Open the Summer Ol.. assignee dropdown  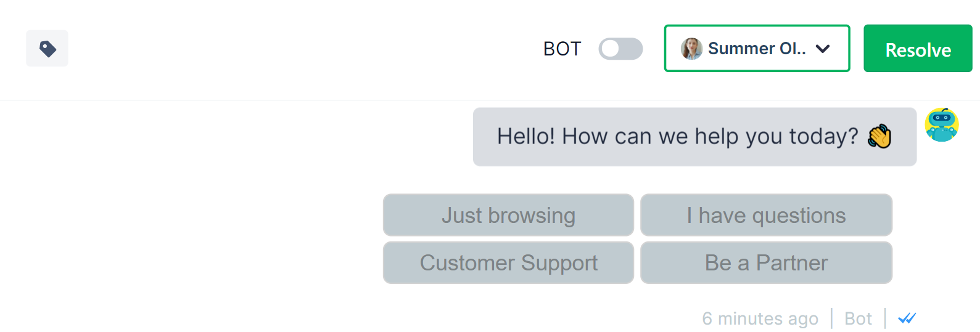pos(757,49)
